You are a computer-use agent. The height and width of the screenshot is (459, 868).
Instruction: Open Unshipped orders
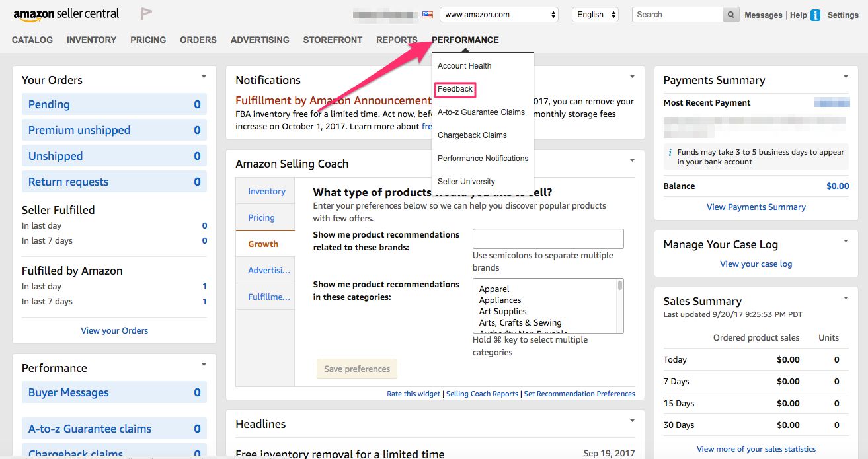coord(114,156)
